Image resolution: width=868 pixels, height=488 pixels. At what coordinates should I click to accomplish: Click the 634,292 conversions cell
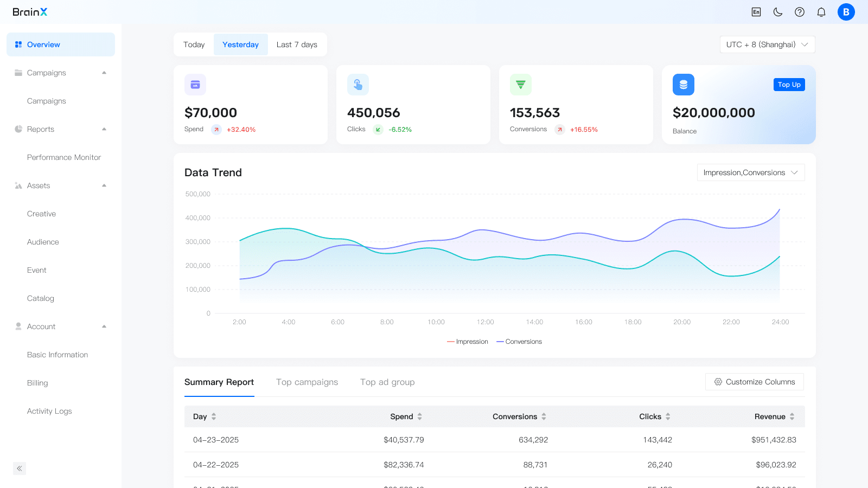(x=533, y=440)
